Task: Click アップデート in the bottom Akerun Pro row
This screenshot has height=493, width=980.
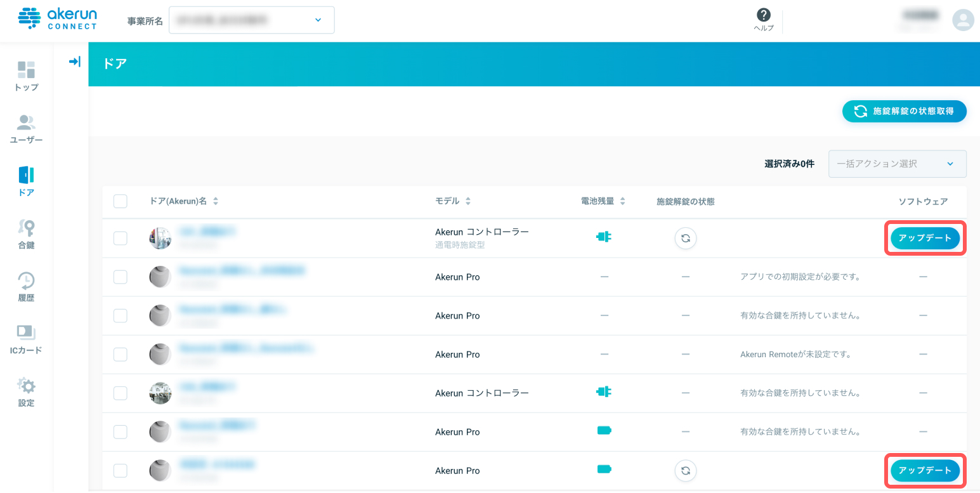Action: (925, 470)
